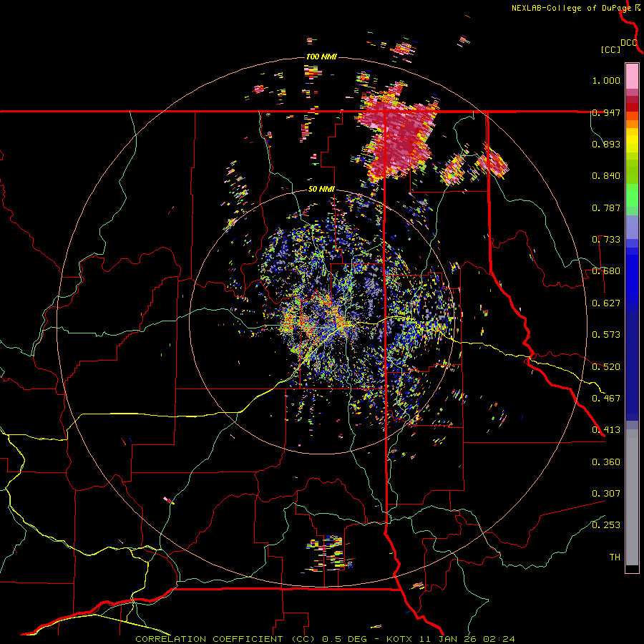Click the CORRELATION COEFFICIENT caption at bottom

[325, 639]
